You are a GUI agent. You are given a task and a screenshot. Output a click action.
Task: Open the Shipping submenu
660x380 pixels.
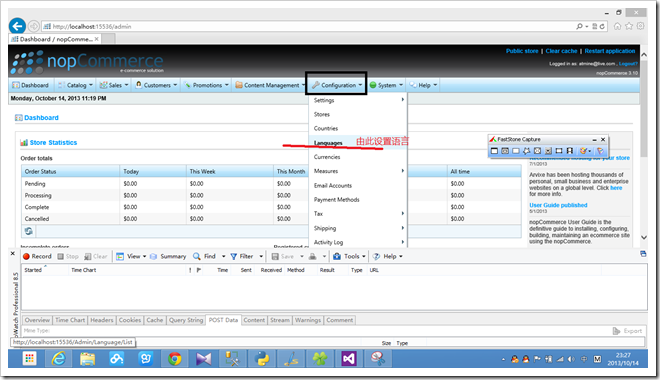click(x=358, y=228)
